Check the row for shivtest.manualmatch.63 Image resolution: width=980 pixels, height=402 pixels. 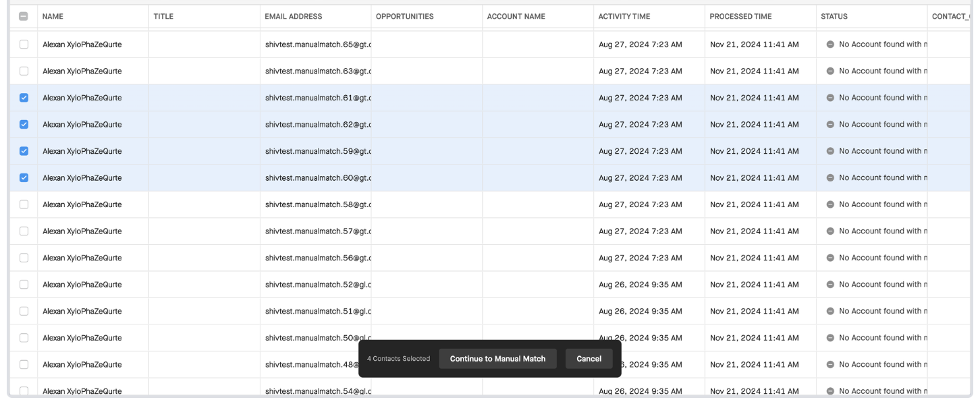point(24,71)
